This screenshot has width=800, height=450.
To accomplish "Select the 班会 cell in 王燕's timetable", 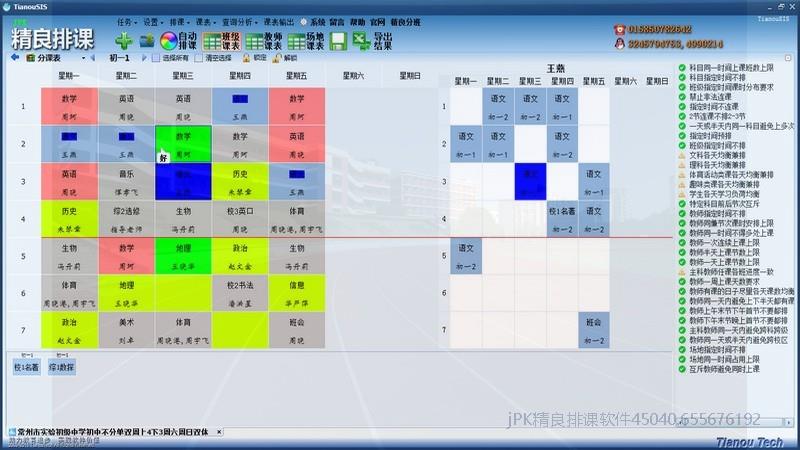I will coord(593,331).
